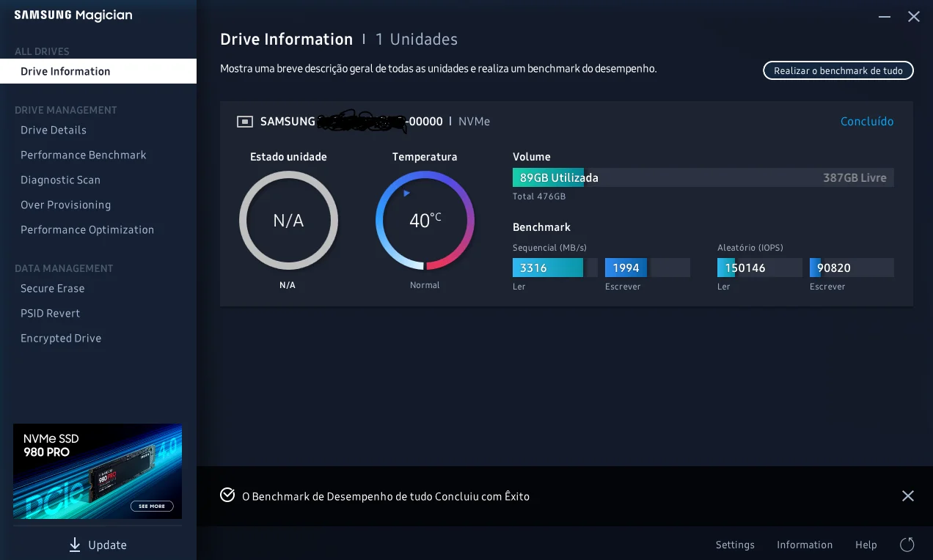Screen dimensions: 933x560
Task: Click the Drive Information page heading
Action: (x=287, y=40)
